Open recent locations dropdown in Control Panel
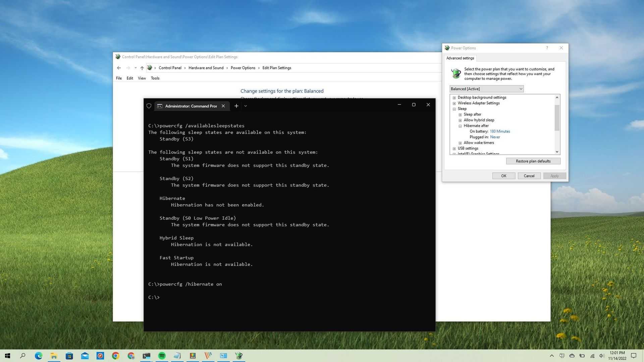644x362 pixels. (x=136, y=68)
